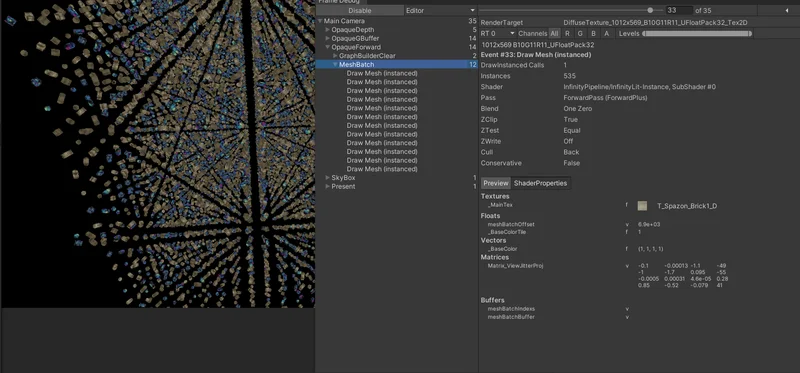
Task: Click the 1012x569 B10G11R11_UFloatPack32 format label
Action: coord(538,44)
